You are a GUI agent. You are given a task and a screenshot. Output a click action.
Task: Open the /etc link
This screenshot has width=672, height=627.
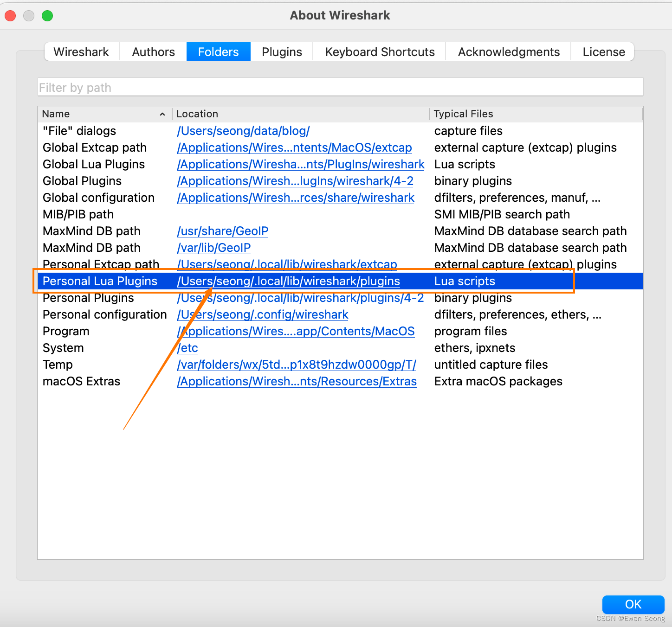click(187, 348)
